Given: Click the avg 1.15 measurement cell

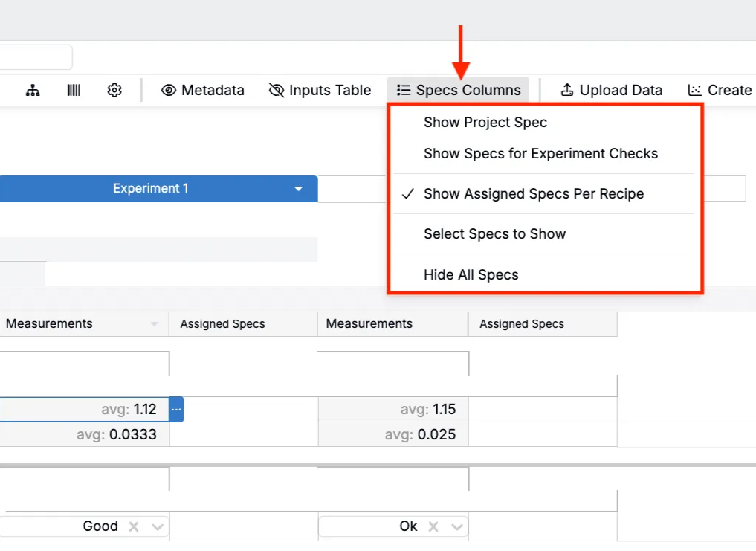Looking at the screenshot, I should [x=393, y=410].
